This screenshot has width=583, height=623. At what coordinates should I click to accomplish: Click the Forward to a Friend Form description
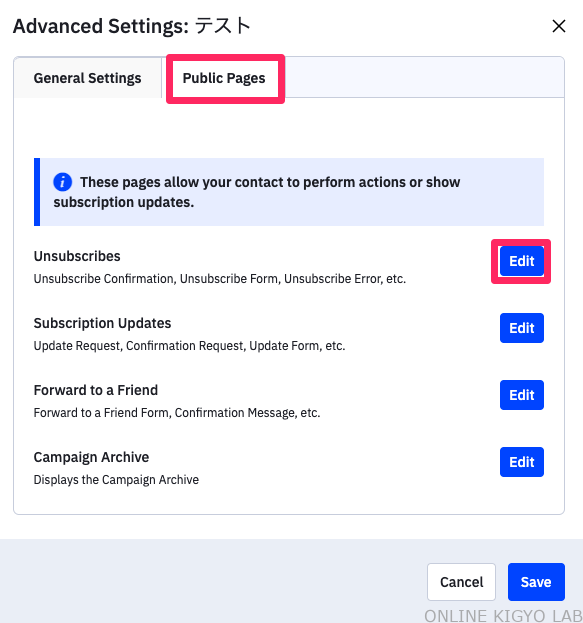(177, 413)
